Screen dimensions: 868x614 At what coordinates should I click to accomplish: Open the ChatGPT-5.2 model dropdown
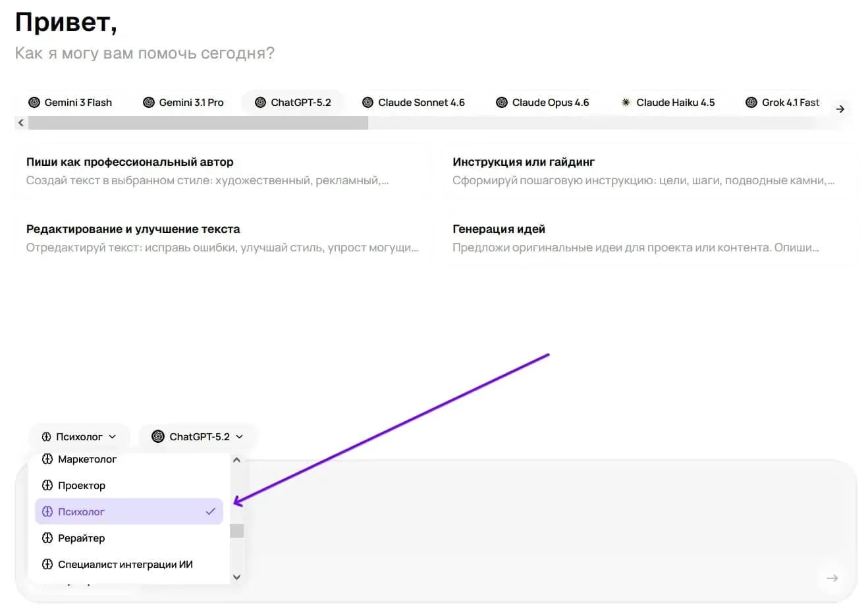pyautogui.click(x=198, y=436)
